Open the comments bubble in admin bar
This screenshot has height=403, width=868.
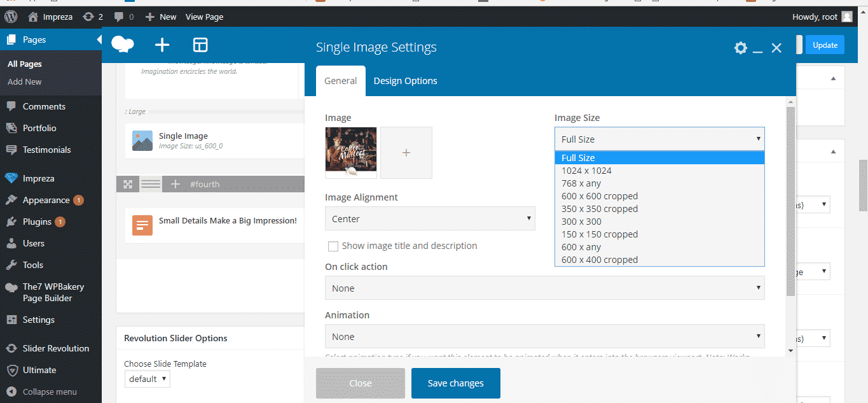(x=124, y=17)
